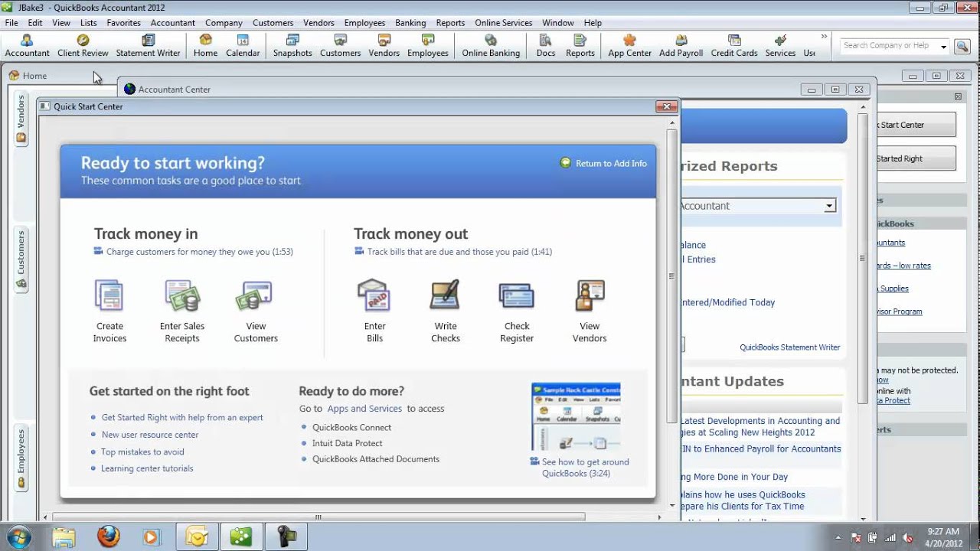The image size is (980, 551).
Task: Select the Customers side tab
Action: pos(21,259)
